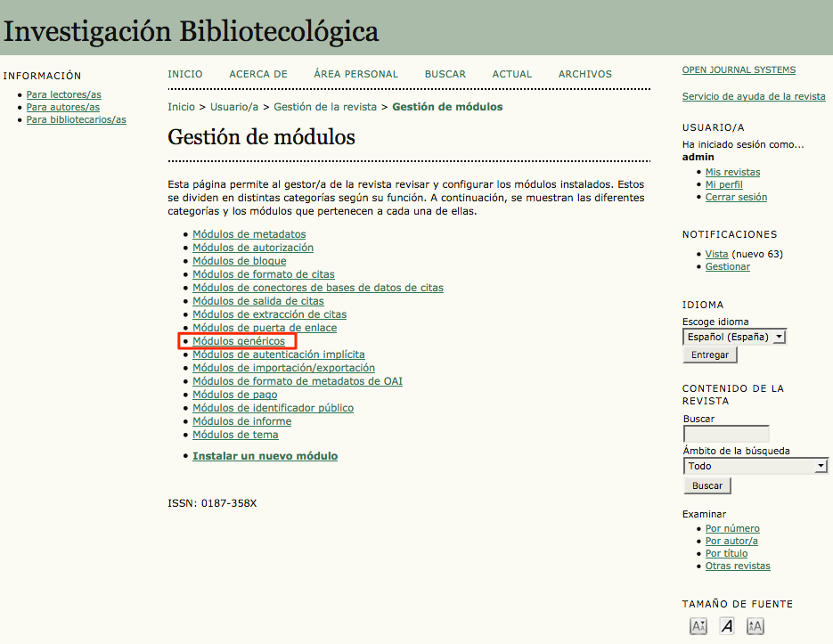833x644 pixels.
Task: Click the Cerrar sesión link
Action: tap(736, 197)
